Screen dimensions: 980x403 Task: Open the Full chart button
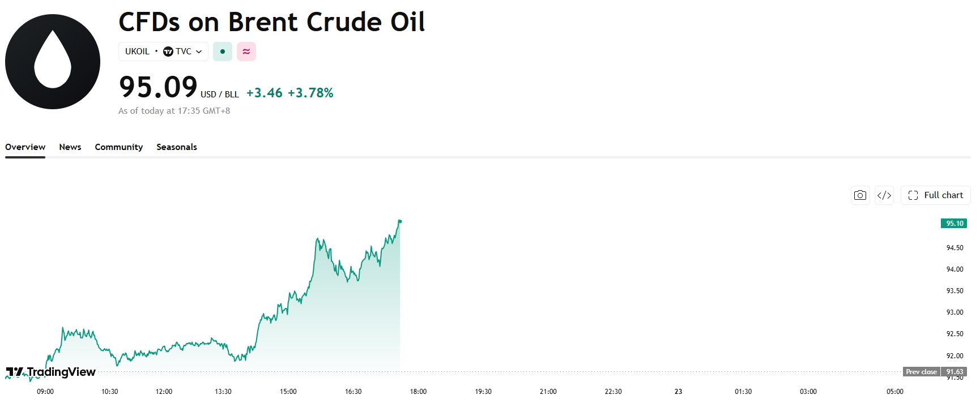tap(936, 195)
